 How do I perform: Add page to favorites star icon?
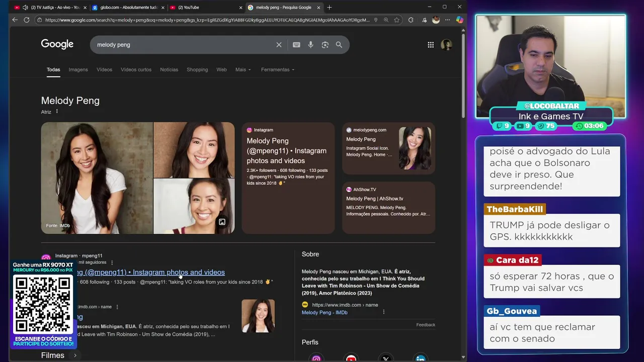(x=397, y=20)
